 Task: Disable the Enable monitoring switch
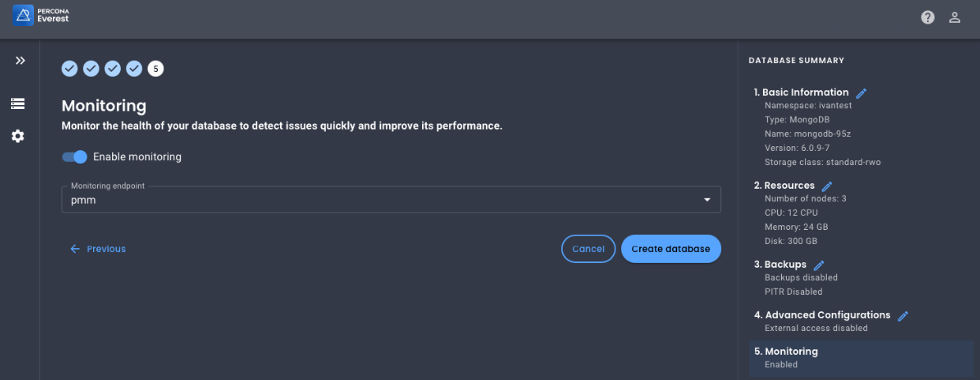tap(75, 156)
